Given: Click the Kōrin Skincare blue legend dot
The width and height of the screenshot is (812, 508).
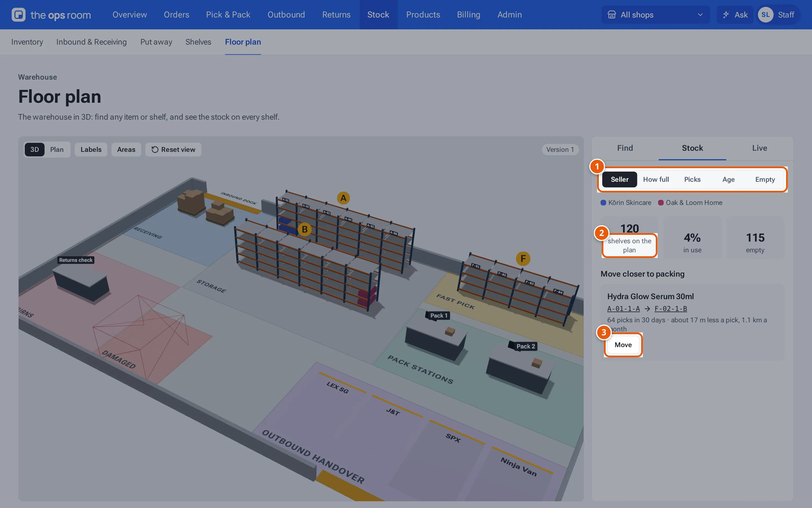Looking at the screenshot, I should click(x=603, y=203).
